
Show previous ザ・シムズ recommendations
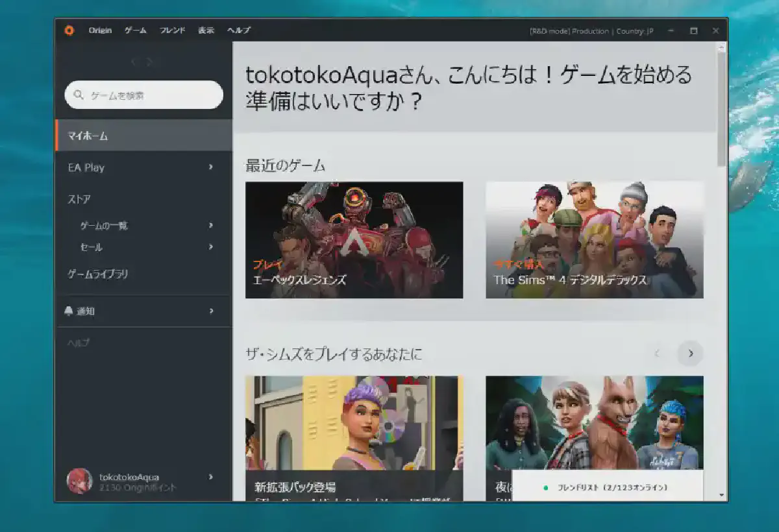[x=656, y=354]
